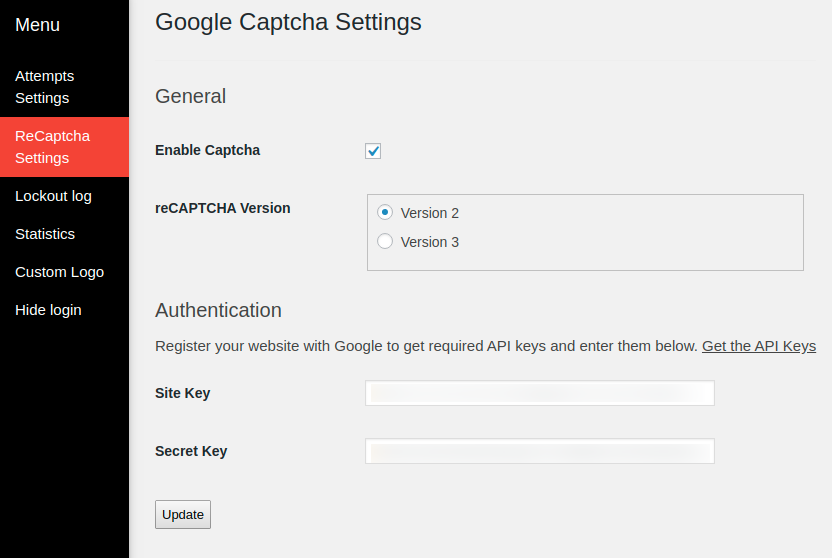Choose the Version 3 radio option
This screenshot has width=832, height=558.
(385, 241)
